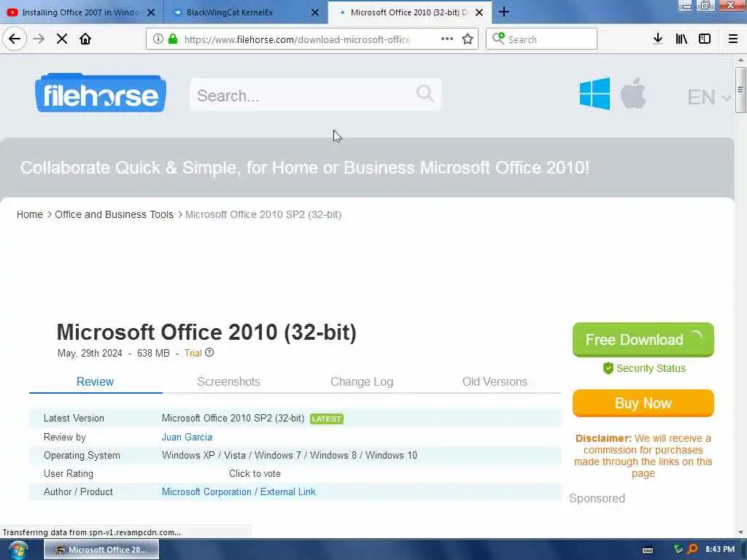The height and width of the screenshot is (560, 747).
Task: Open the Screenshots tab
Action: click(x=228, y=381)
